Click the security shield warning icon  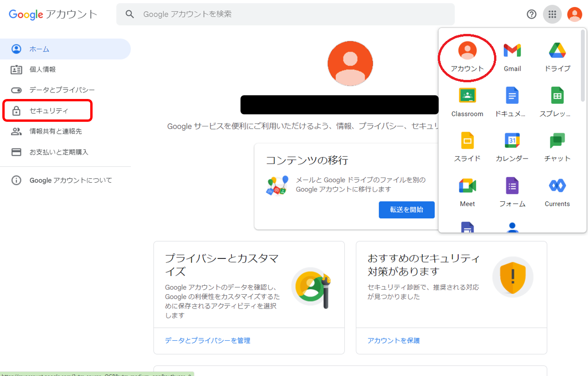[513, 277]
